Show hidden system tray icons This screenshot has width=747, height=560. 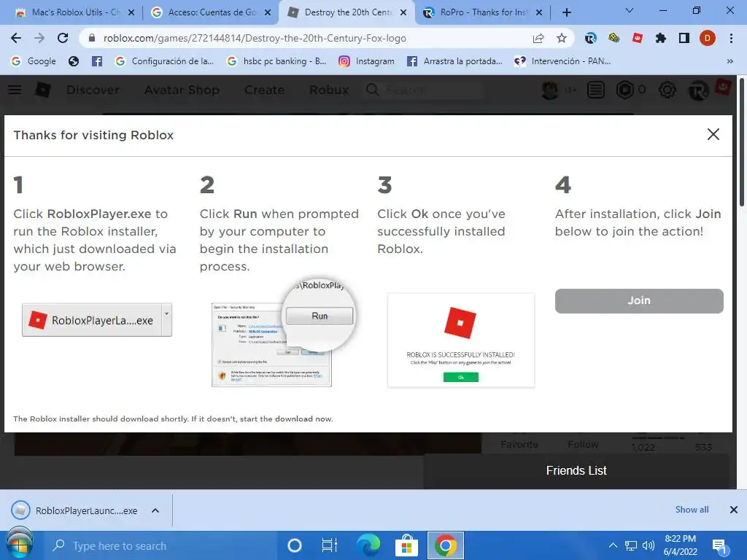click(613, 545)
